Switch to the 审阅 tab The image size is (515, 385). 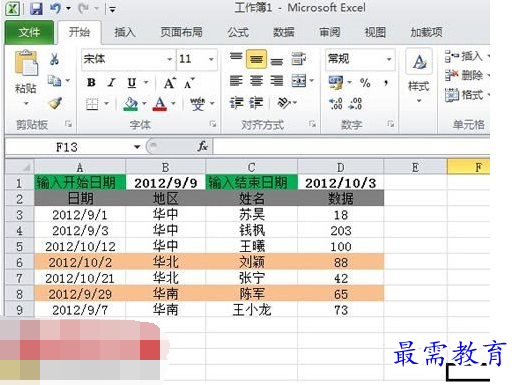[x=330, y=32]
